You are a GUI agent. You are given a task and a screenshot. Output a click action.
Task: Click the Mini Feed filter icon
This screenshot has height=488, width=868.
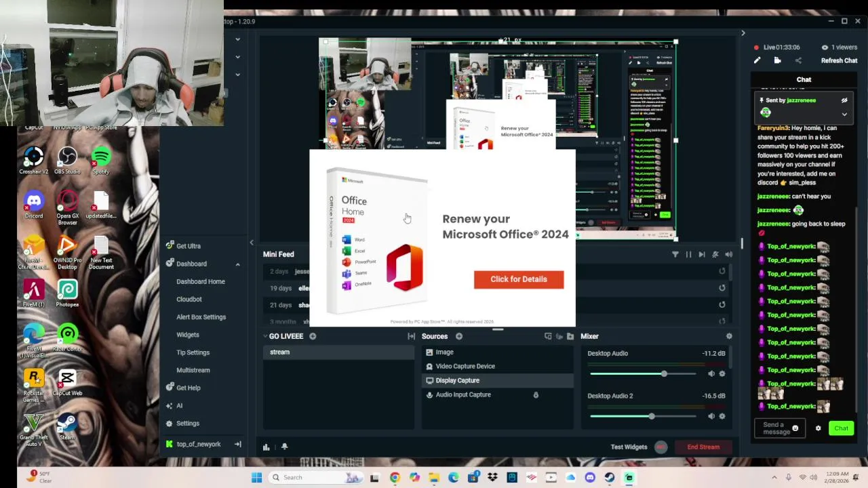click(x=675, y=254)
